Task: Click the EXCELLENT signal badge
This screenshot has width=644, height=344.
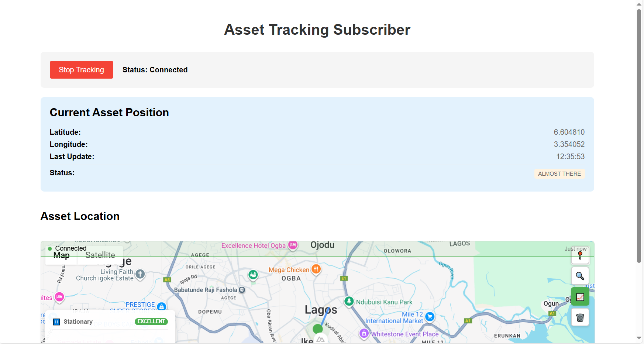Action: click(151, 321)
